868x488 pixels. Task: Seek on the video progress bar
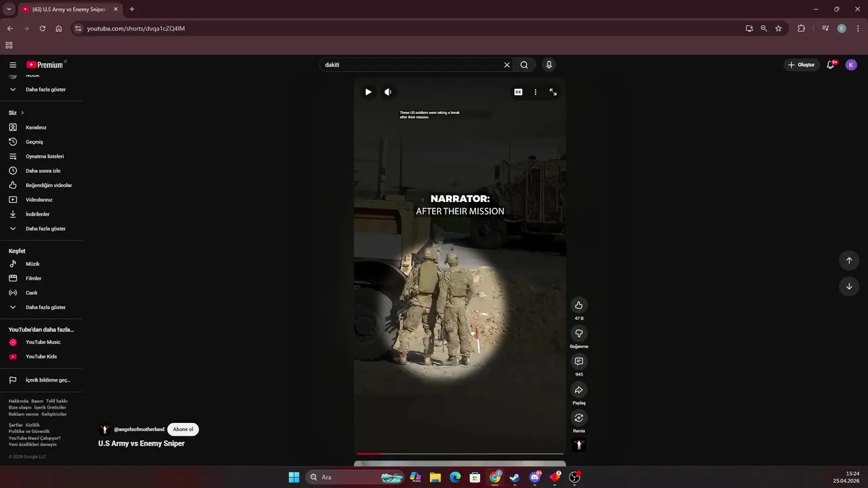(x=460, y=453)
